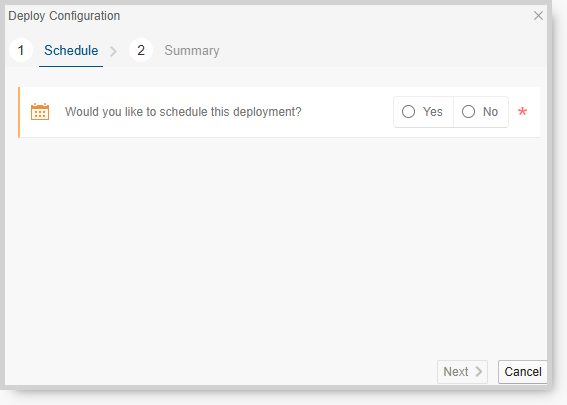The width and height of the screenshot is (567, 405).
Task: Choose the "No" label text option
Action: [x=490, y=112]
